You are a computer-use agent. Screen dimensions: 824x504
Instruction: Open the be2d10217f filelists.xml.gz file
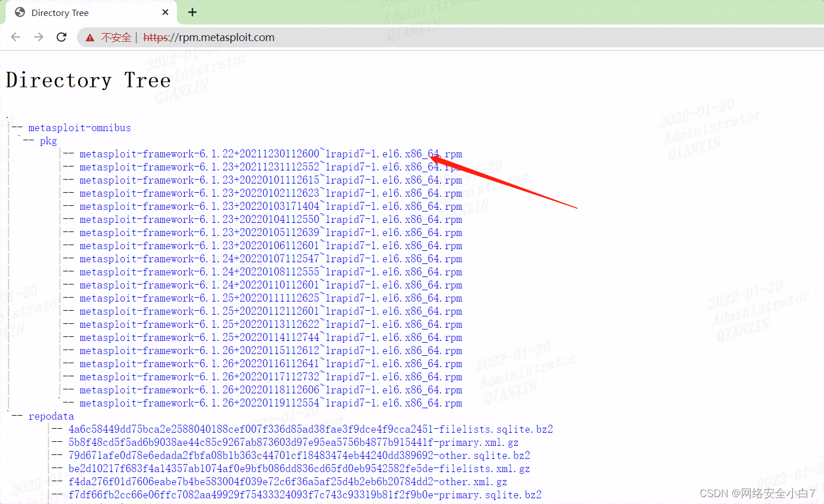point(299,469)
